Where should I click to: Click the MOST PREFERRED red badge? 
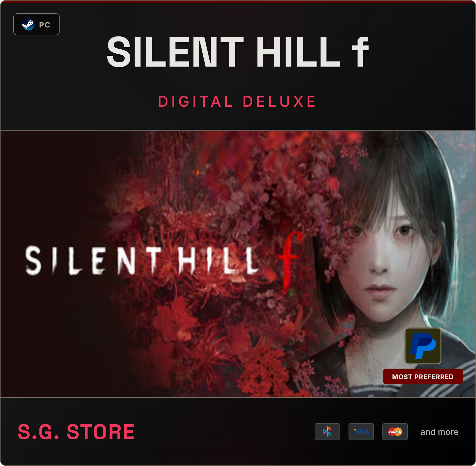[423, 376]
